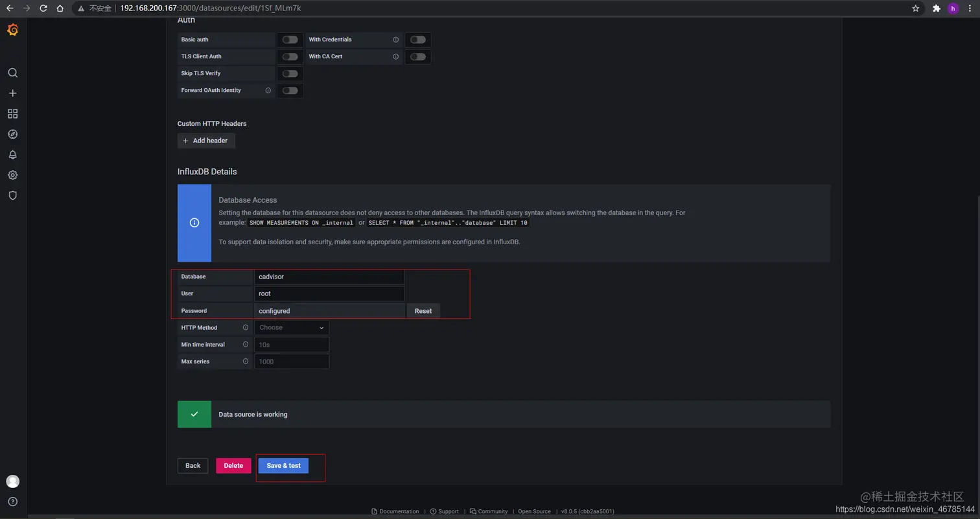Toggle the Forward OAuth Identity switch
Image resolution: width=980 pixels, height=519 pixels.
pos(290,90)
